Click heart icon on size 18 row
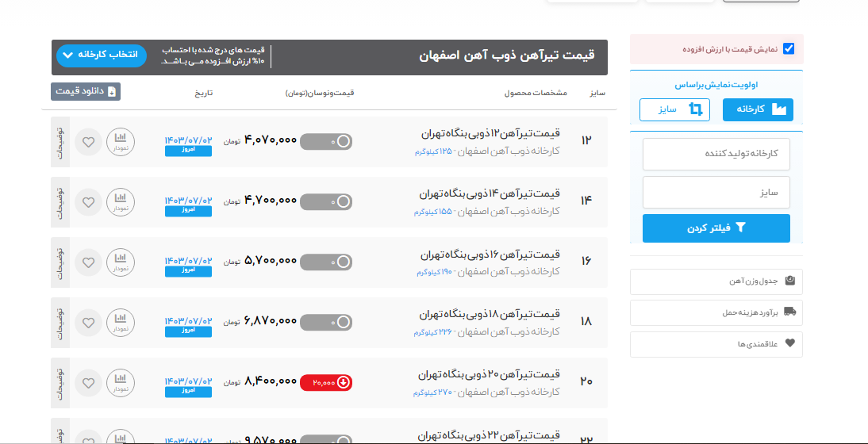The width and height of the screenshot is (868, 444). [x=88, y=323]
